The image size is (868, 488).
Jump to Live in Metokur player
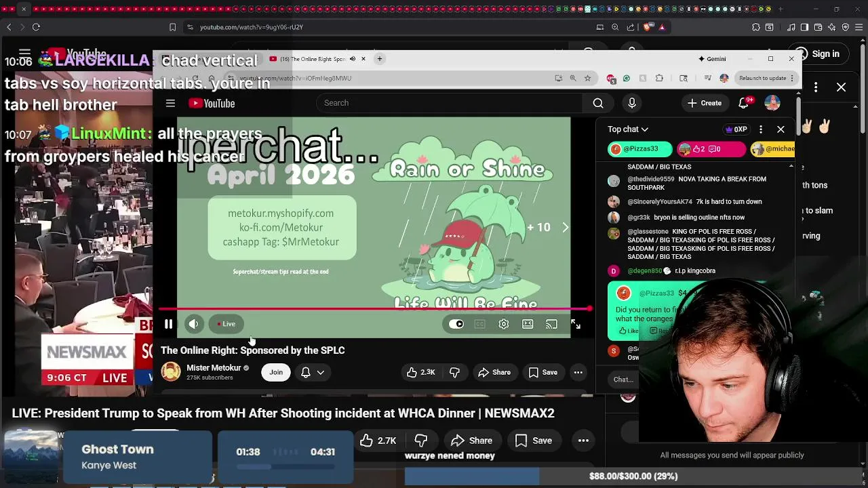point(226,324)
